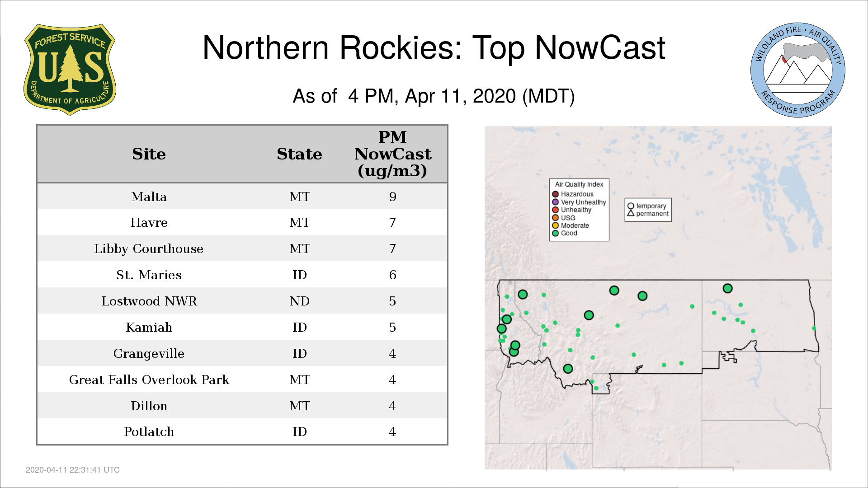Click the Potlatch row PM value

click(392, 432)
